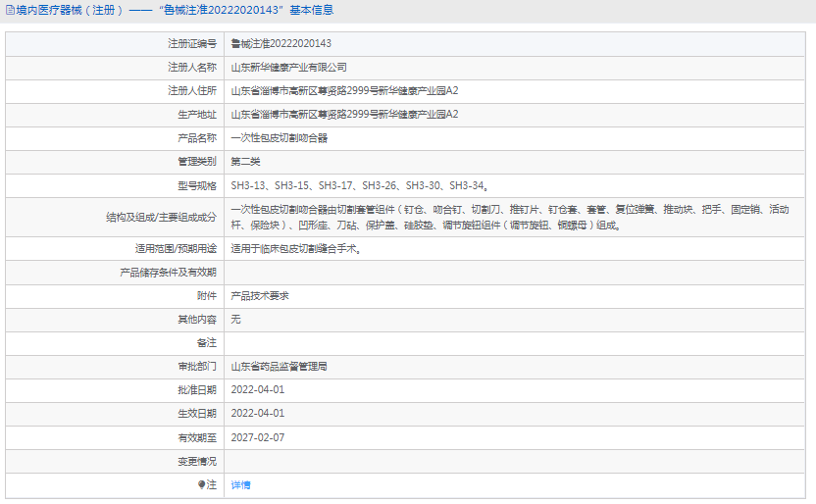816x504 pixels.
Task: Click the document icon beside the page title
Action: point(10,10)
